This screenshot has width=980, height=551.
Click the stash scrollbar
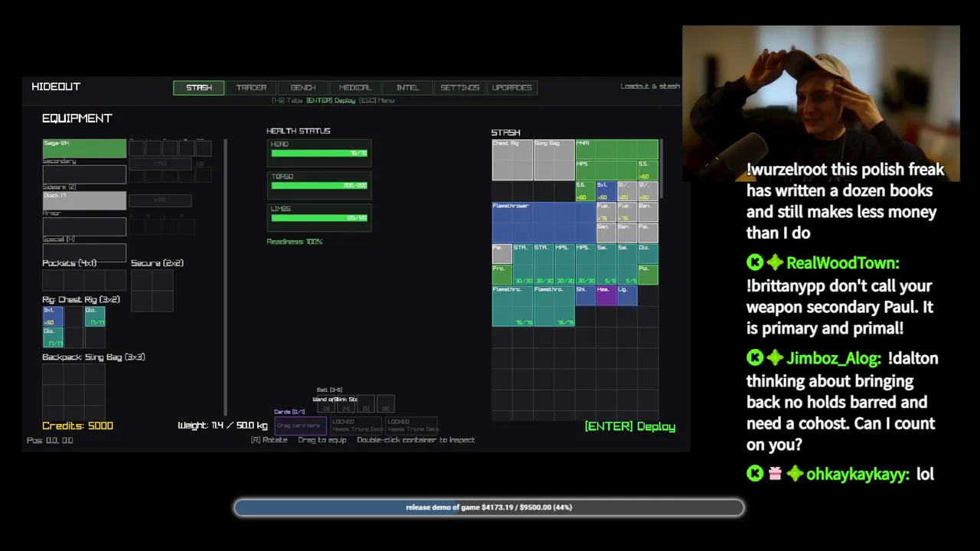661,167
